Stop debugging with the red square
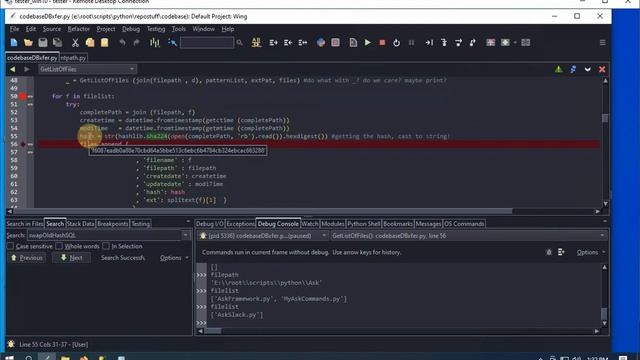 [x=382, y=42]
